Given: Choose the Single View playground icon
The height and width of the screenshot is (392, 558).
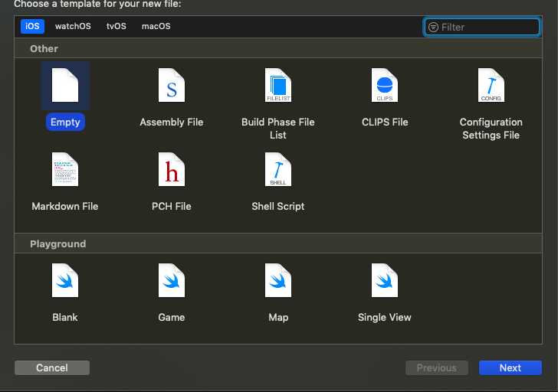Looking at the screenshot, I should pos(385,280).
